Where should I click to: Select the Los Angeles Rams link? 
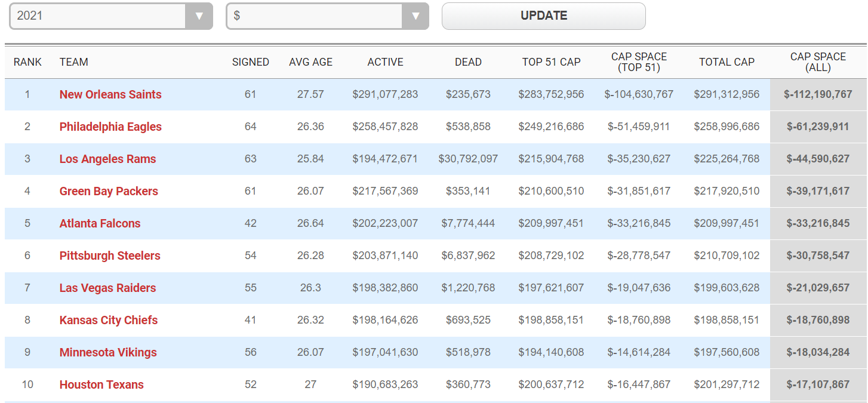[x=107, y=159]
